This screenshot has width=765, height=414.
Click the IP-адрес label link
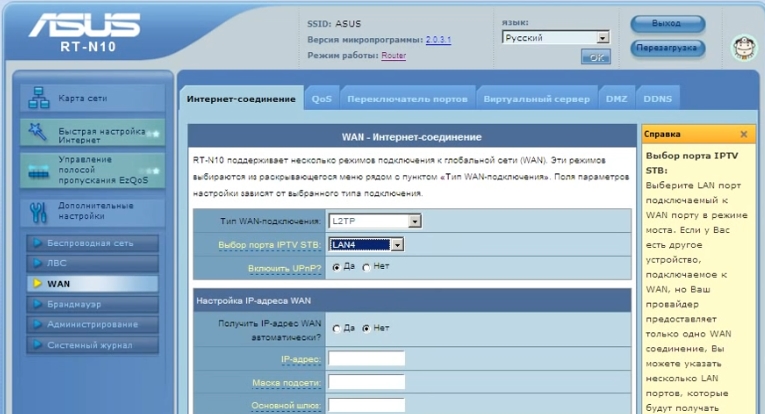(301, 359)
